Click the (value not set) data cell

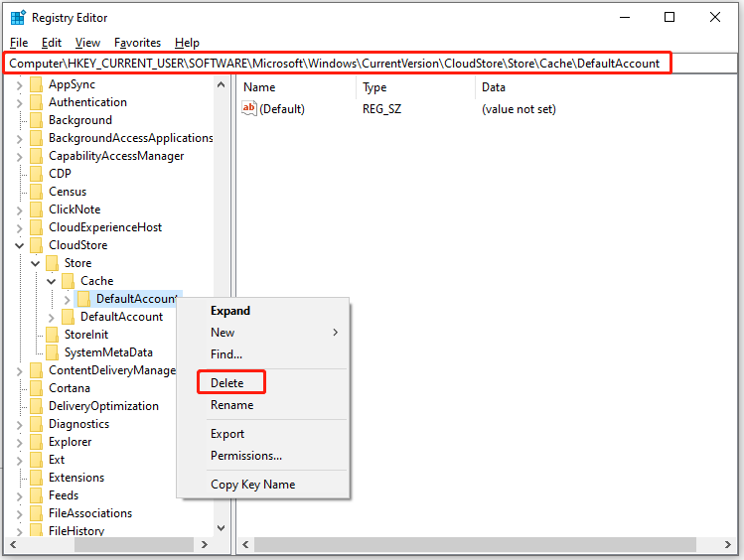pos(519,109)
